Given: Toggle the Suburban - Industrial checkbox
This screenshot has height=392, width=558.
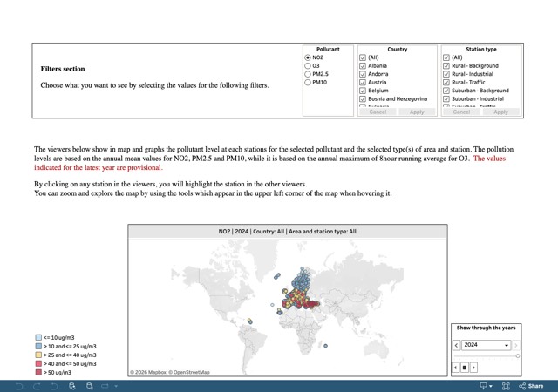Looking at the screenshot, I should tap(446, 99).
